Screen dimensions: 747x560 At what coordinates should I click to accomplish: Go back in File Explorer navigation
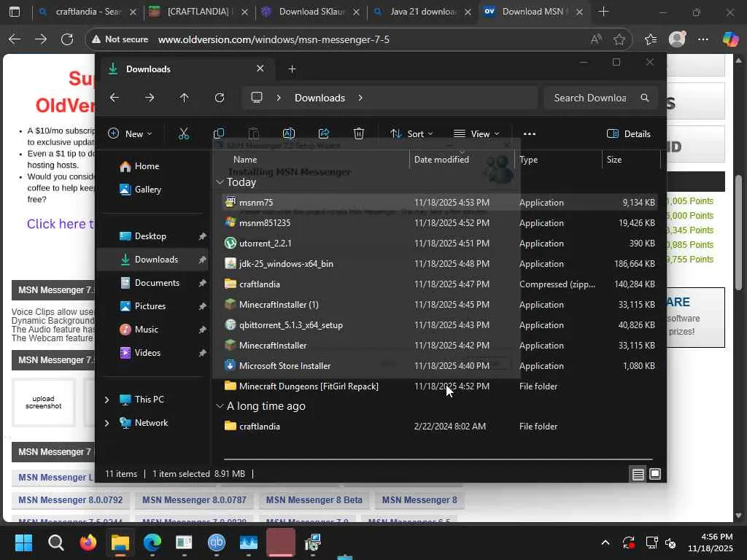point(115,98)
